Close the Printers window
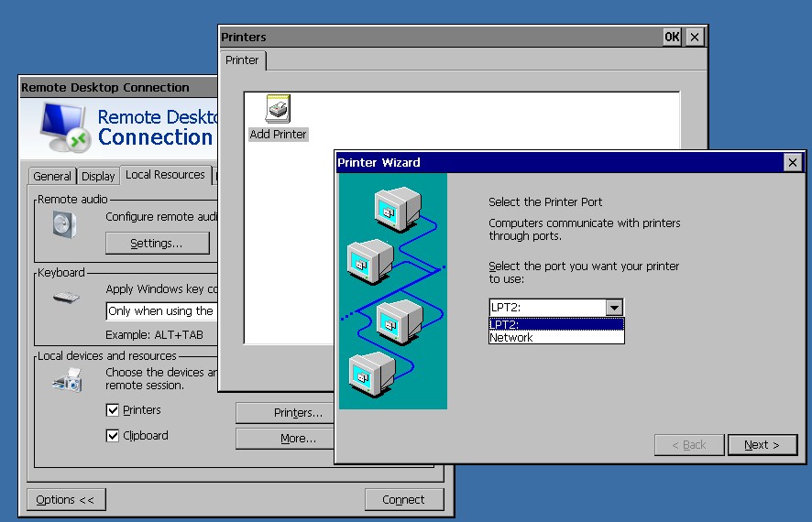 (x=695, y=37)
